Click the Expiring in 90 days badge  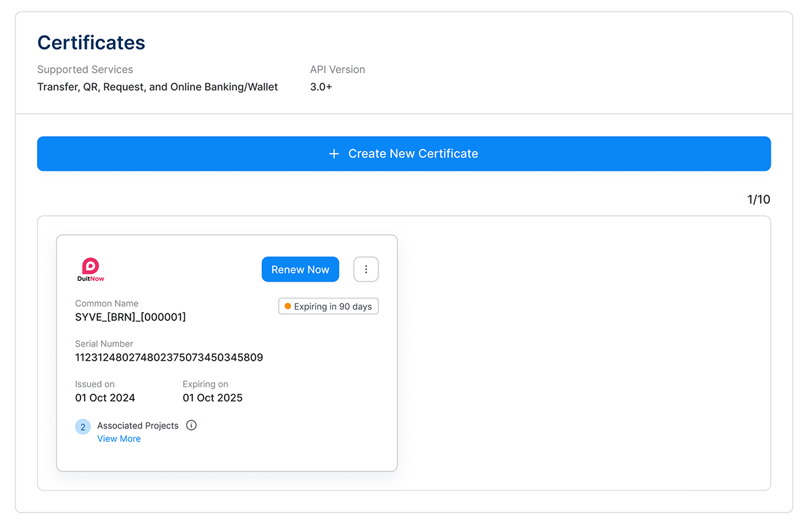[329, 307]
